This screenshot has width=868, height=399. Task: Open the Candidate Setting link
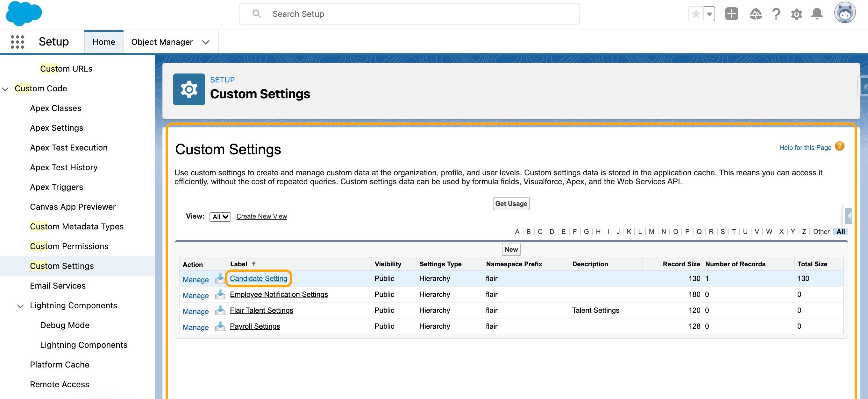click(259, 278)
